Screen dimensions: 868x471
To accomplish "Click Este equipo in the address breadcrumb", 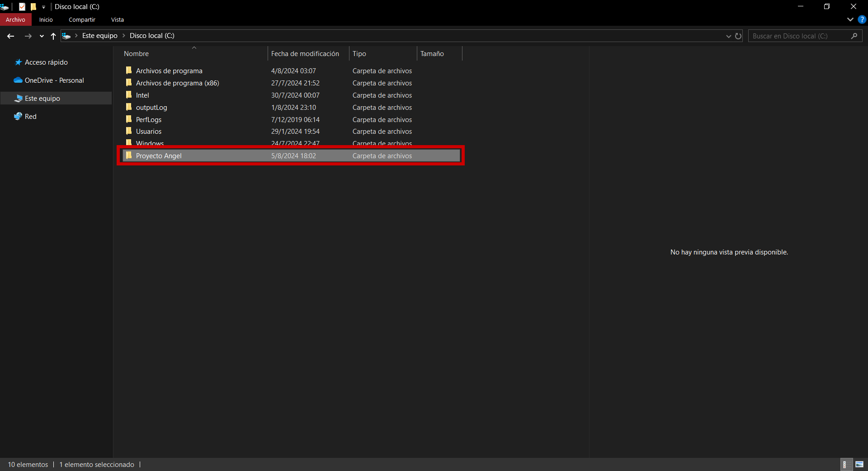I will [99, 36].
